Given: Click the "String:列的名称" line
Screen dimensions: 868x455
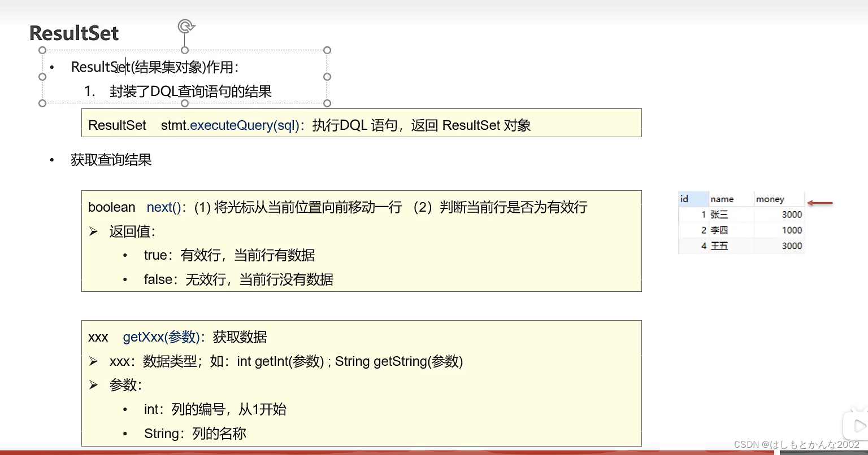Looking at the screenshot, I should 195,434.
